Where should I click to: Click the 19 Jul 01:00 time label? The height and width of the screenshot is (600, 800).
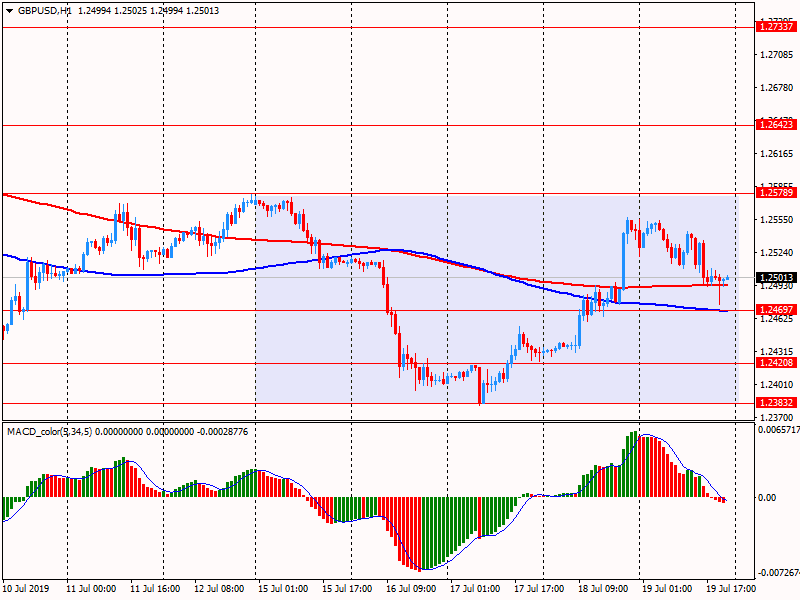[667, 588]
